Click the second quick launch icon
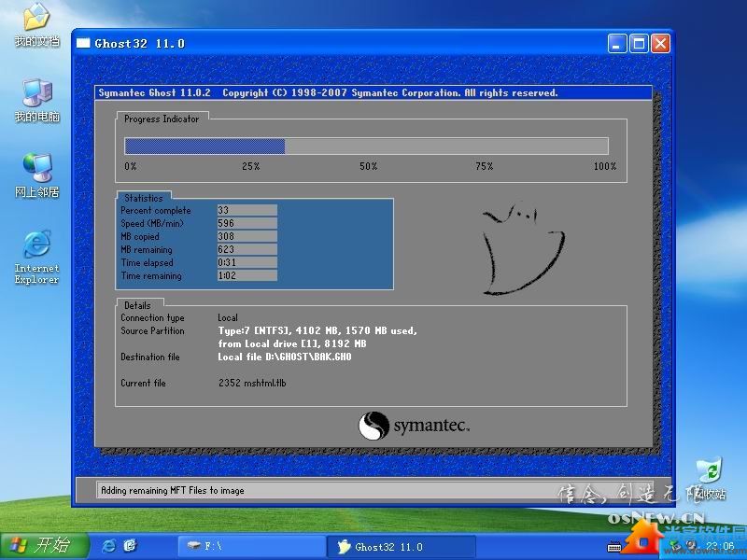747x560 pixels. click(x=130, y=546)
